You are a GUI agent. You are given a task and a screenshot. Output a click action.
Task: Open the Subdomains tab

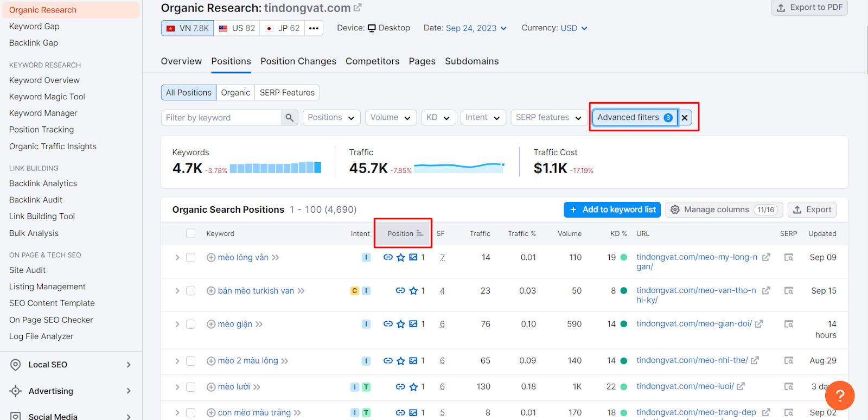472,61
